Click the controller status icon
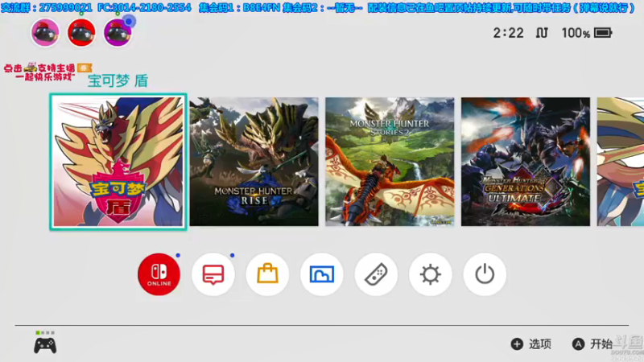The height and width of the screenshot is (362, 644). (x=45, y=343)
